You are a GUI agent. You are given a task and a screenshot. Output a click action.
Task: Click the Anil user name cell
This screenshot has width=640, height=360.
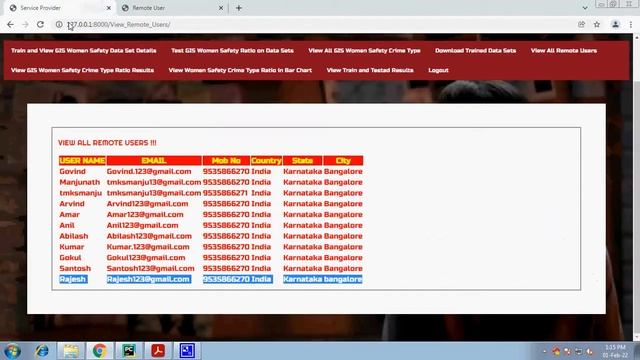pyautogui.click(x=67, y=225)
